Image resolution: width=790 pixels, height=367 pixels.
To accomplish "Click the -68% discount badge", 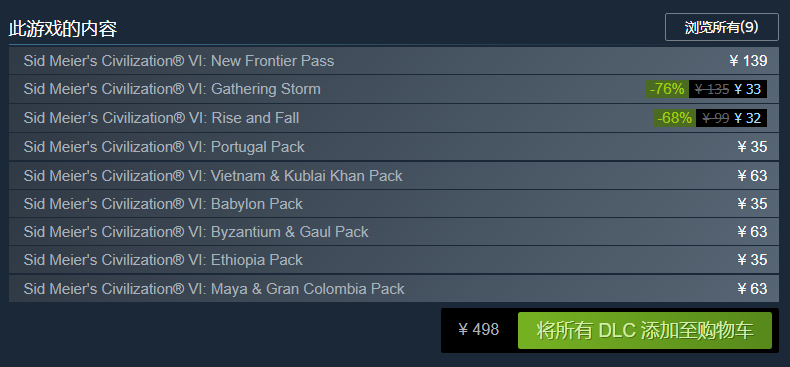I will click(675, 118).
